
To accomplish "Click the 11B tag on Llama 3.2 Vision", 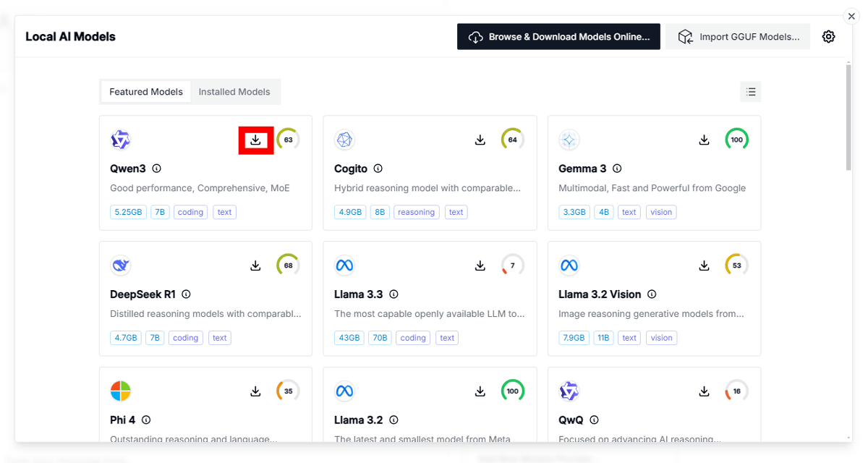I will point(603,338).
